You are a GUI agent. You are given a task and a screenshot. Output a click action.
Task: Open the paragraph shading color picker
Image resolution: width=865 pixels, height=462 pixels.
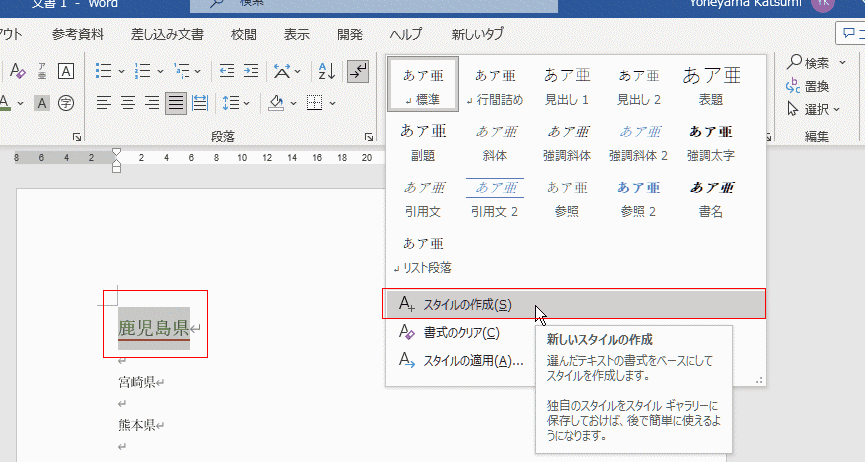pyautogui.click(x=292, y=102)
